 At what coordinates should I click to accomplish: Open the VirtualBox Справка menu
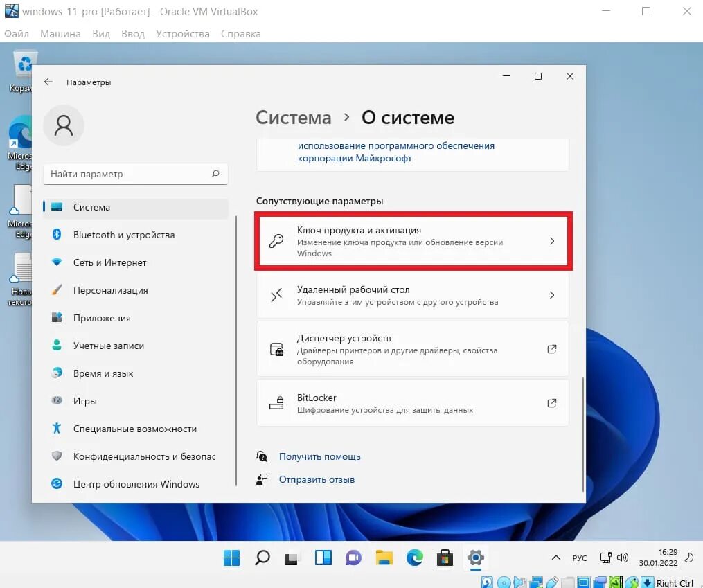241,34
